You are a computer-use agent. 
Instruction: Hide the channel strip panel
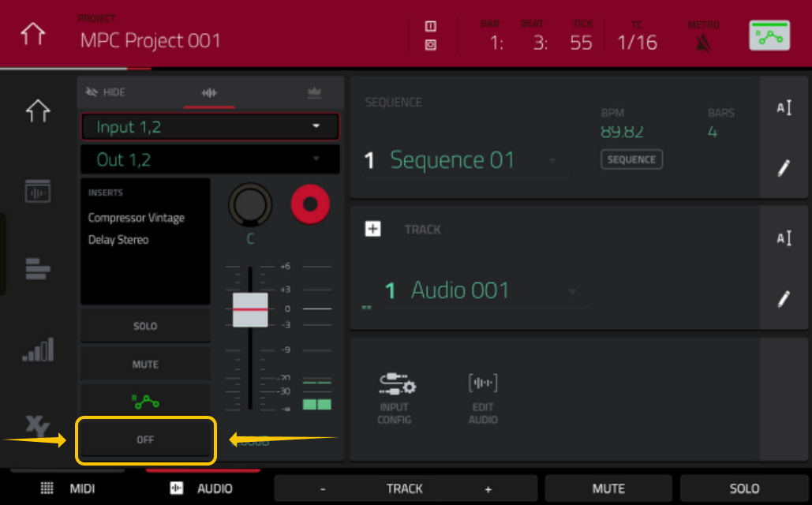tap(105, 92)
